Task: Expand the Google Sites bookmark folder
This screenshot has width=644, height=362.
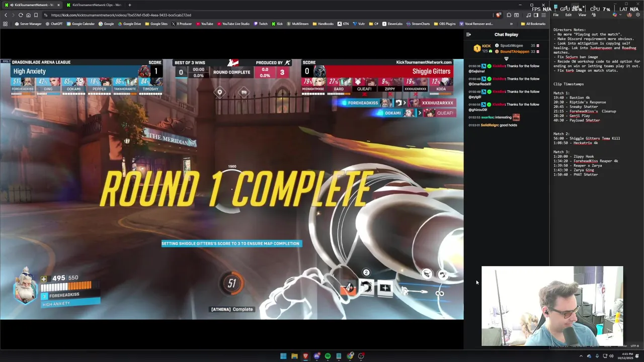Action: pos(156,24)
